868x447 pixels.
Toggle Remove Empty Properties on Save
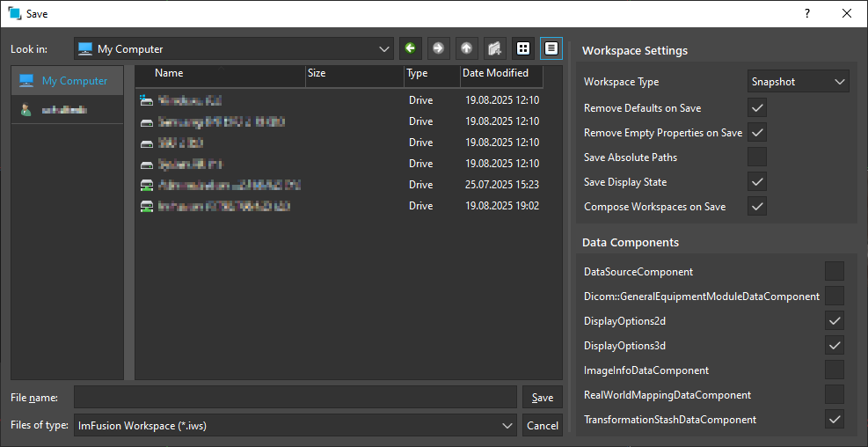click(x=756, y=132)
